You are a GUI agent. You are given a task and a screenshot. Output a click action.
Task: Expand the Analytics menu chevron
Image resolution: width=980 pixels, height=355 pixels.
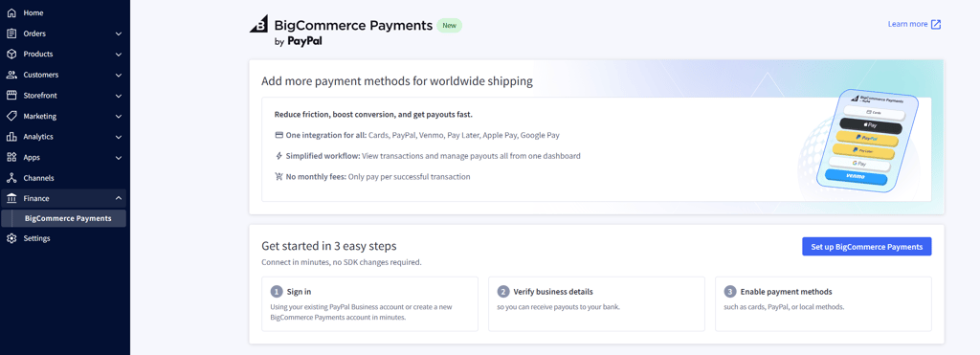(x=119, y=137)
